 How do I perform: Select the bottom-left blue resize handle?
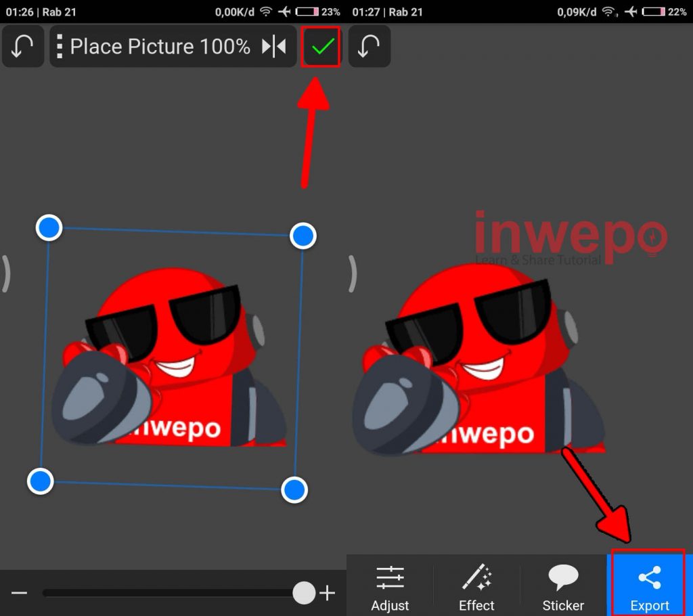[x=40, y=481]
